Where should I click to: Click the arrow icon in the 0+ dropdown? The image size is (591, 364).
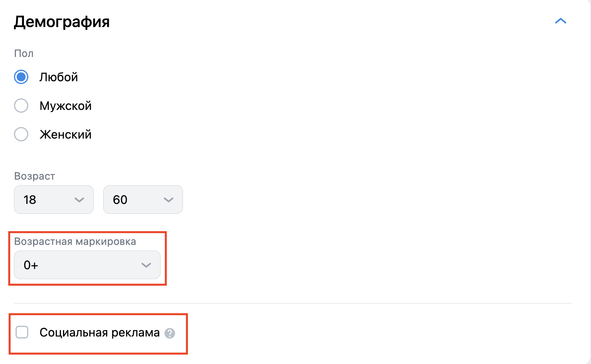[x=146, y=265]
